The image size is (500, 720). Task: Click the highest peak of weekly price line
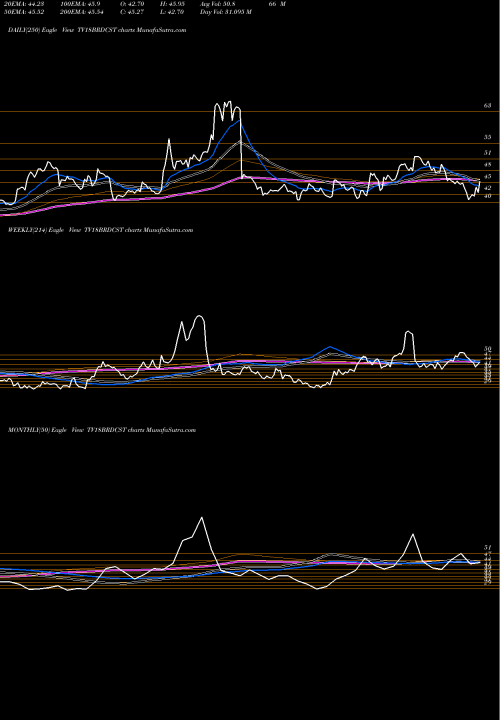[x=199, y=316]
